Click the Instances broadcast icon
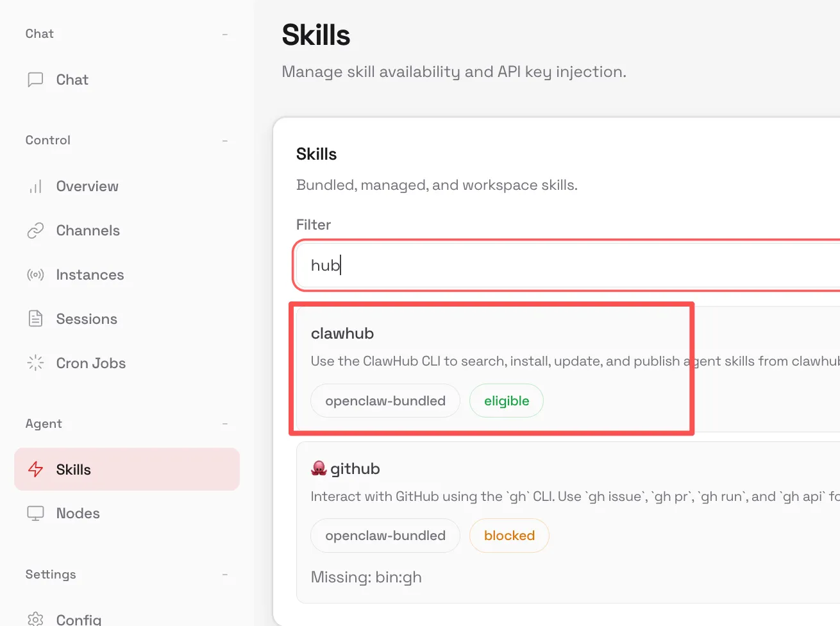Screen dimensions: 840x626 pos(35,275)
